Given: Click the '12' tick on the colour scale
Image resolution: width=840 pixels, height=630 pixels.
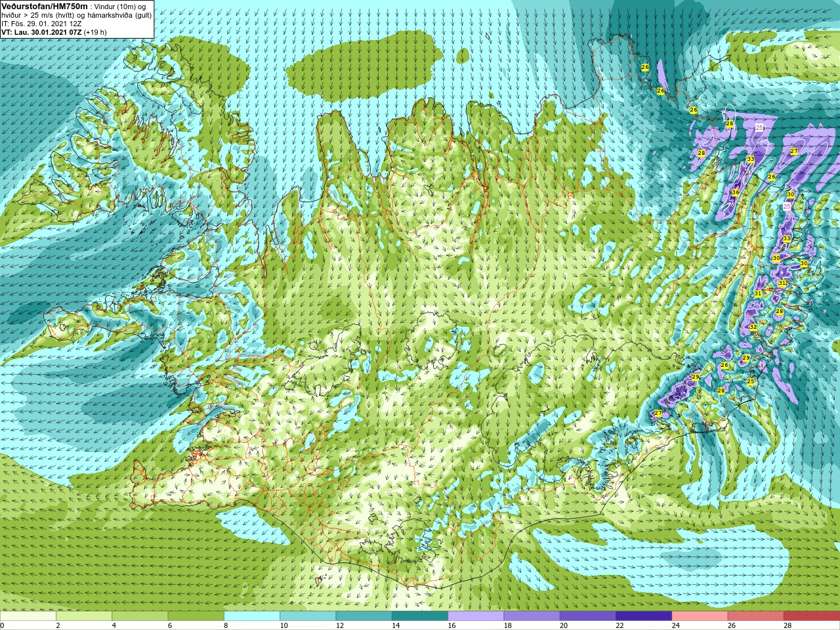Looking at the screenshot, I should 339,625.
